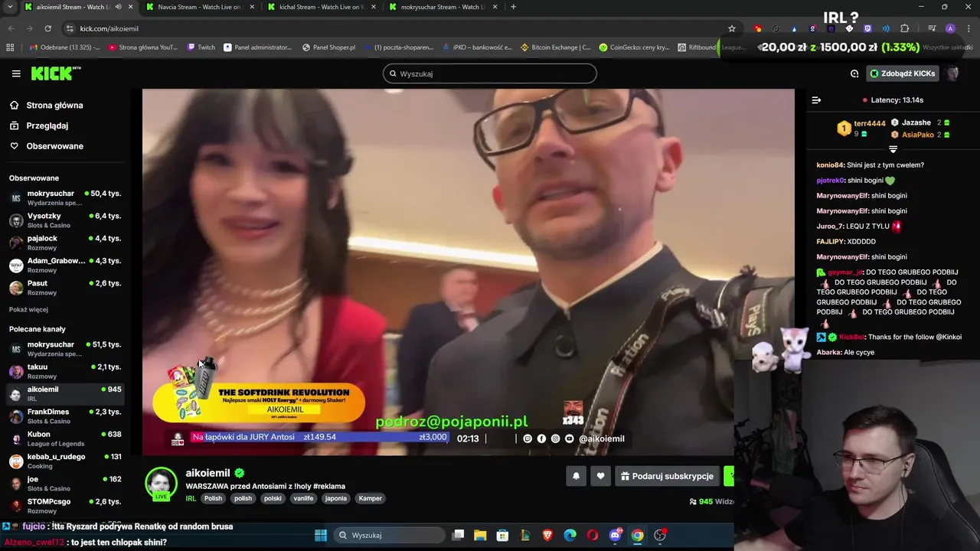980x551 pixels.
Task: Click the Kamper tag chip
Action: point(370,498)
